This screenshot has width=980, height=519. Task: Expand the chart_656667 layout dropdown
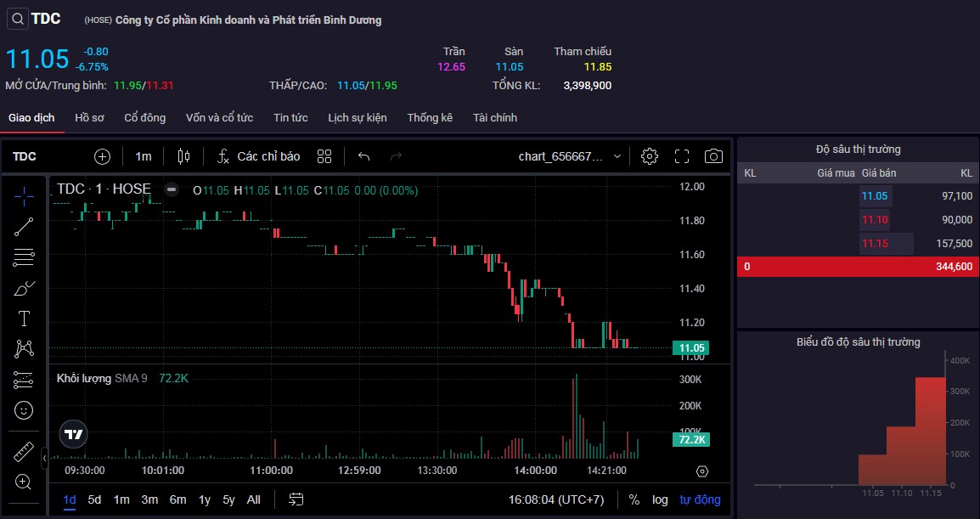(617, 156)
